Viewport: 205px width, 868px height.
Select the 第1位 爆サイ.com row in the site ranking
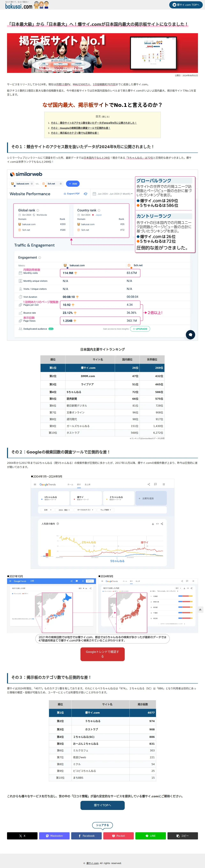click(x=102, y=368)
